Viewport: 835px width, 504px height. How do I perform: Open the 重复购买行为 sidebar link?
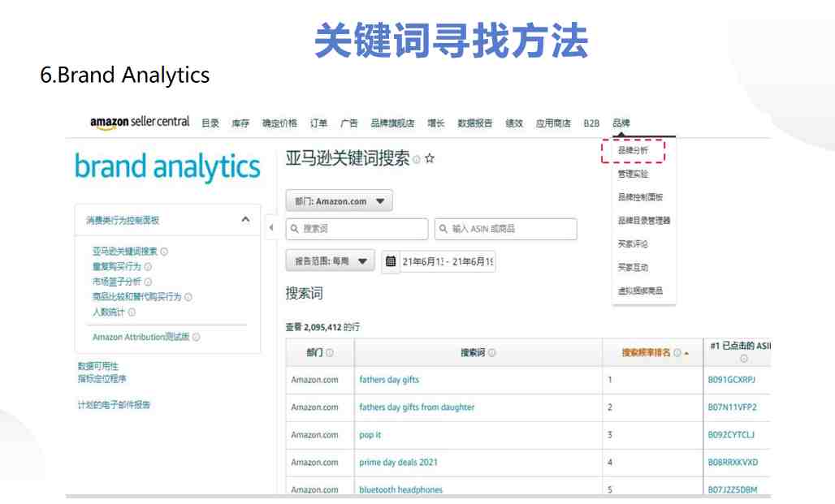coord(117,267)
